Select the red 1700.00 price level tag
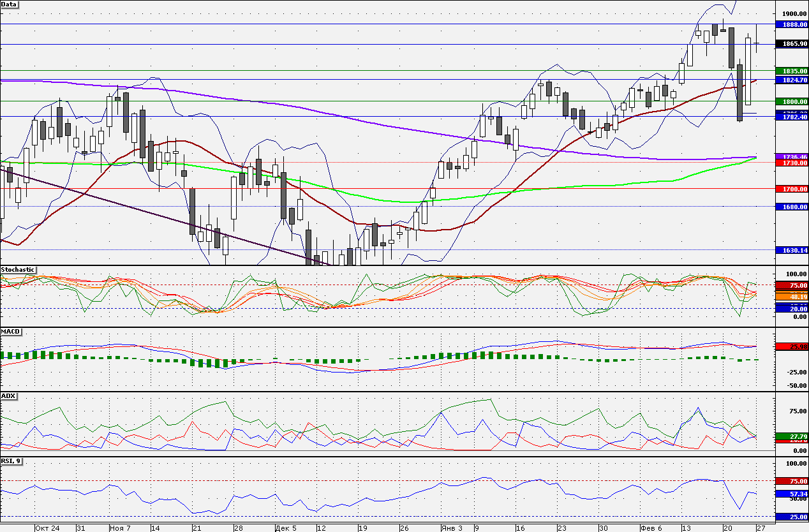 (x=792, y=189)
